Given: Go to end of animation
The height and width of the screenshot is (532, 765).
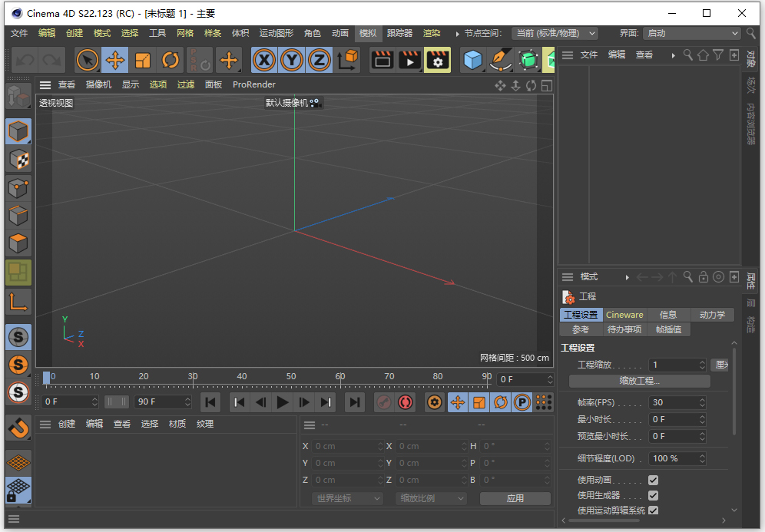Looking at the screenshot, I should click(x=354, y=401).
